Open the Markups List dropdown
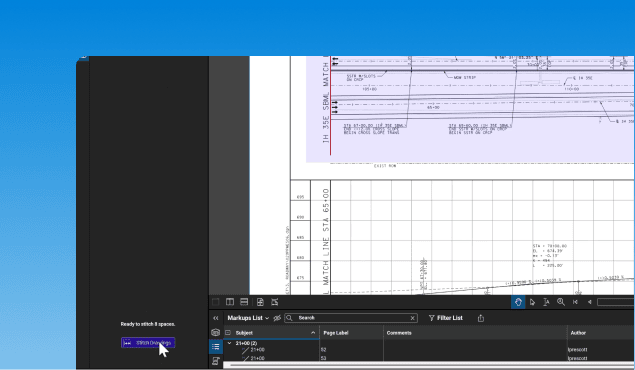The width and height of the screenshot is (635, 370). pyautogui.click(x=248, y=318)
